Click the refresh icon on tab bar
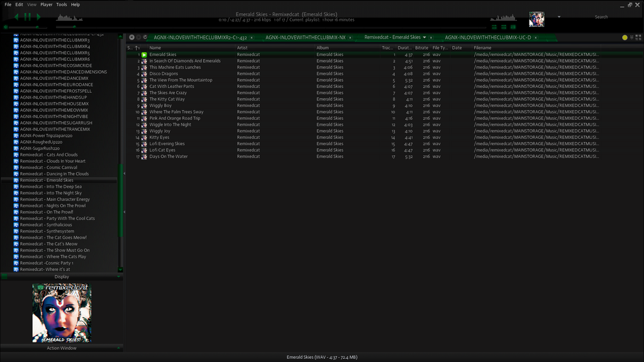Viewport: 644px width, 362px height. tap(145, 37)
